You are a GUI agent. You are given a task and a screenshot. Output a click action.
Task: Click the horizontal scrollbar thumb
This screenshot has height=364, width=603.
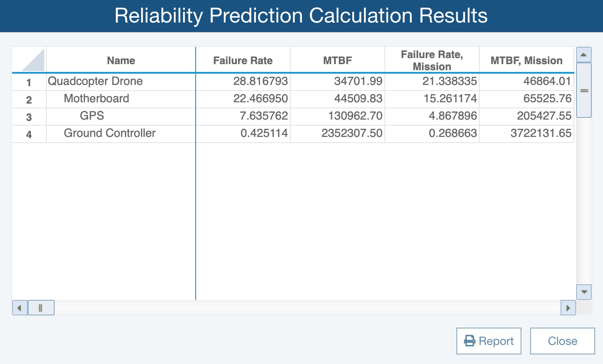tap(41, 308)
